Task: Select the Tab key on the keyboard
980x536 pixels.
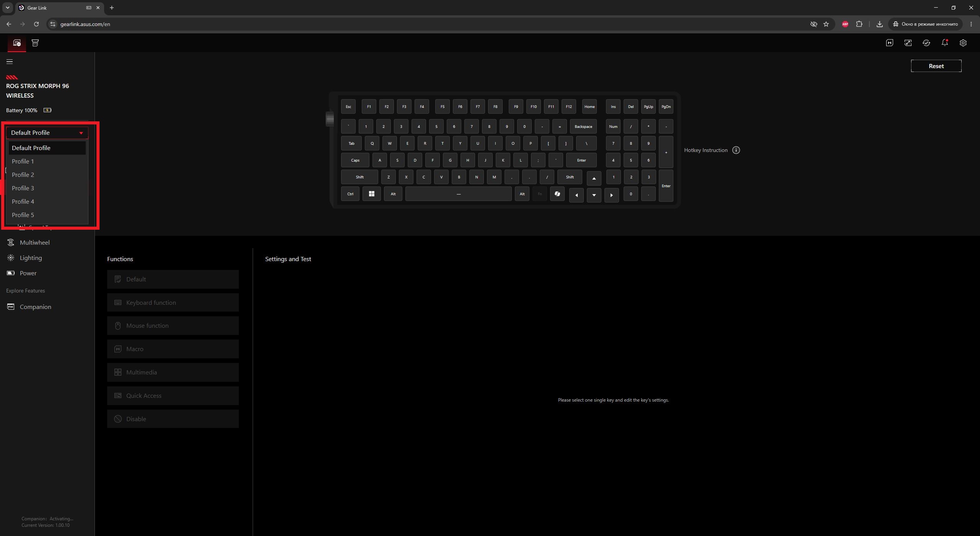Action: pyautogui.click(x=351, y=143)
